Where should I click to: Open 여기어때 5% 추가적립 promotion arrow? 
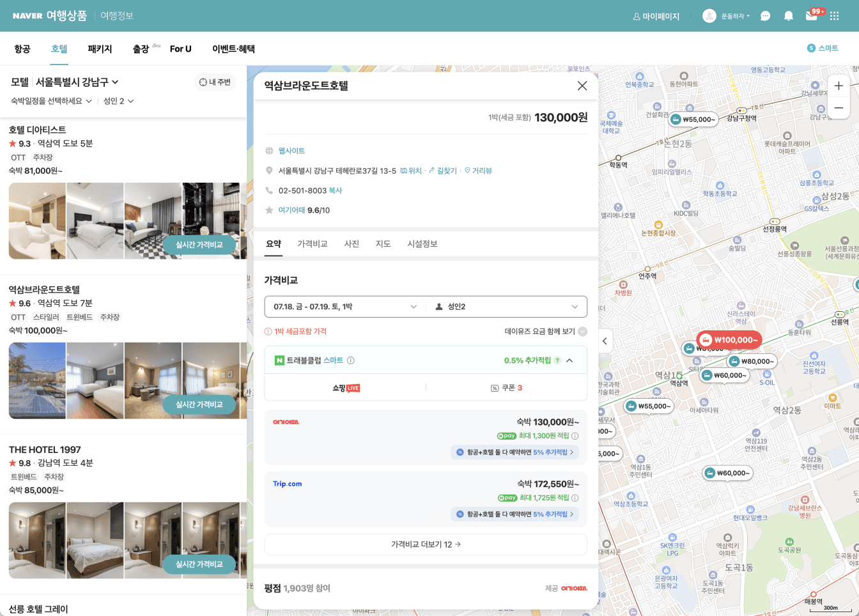(x=571, y=452)
